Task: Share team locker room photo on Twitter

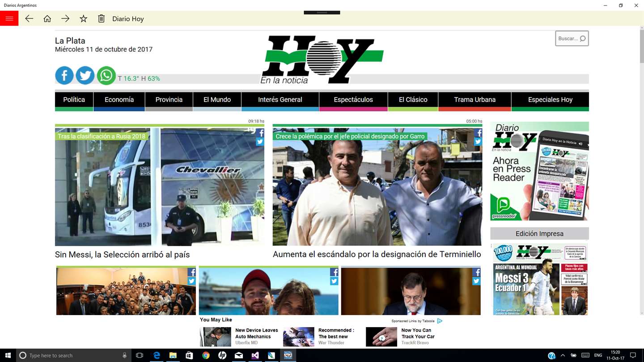Action: pos(191,281)
